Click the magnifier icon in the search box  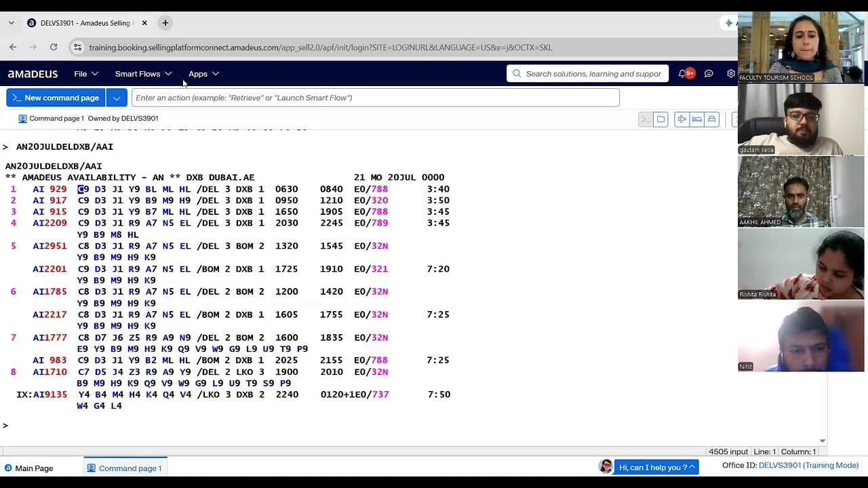click(x=517, y=74)
